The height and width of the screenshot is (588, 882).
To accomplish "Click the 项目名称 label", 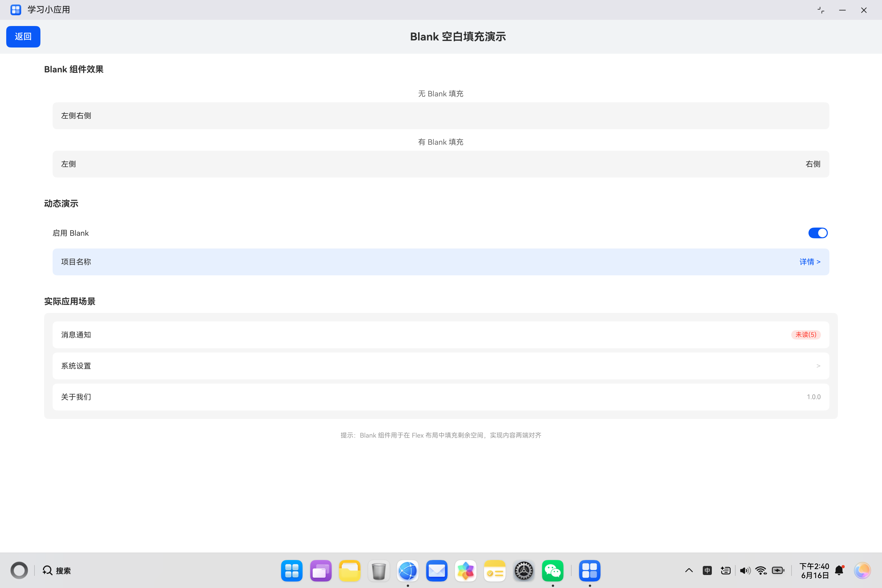I will coord(76,262).
